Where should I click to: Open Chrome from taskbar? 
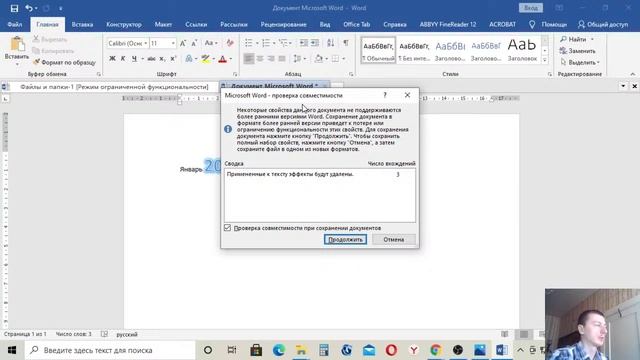click(436, 350)
